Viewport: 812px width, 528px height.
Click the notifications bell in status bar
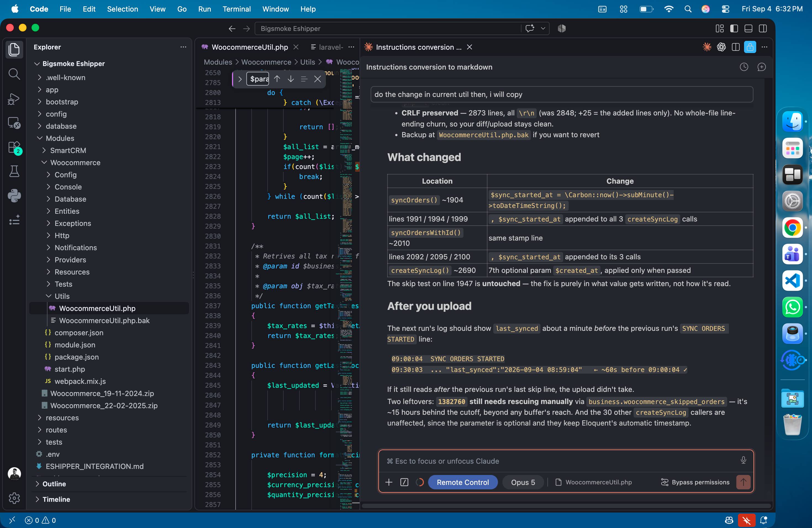point(764,520)
